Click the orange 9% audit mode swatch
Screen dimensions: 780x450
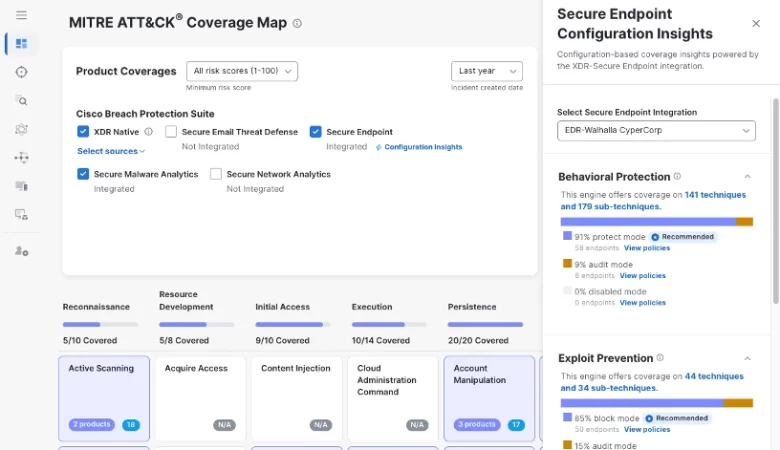567,264
